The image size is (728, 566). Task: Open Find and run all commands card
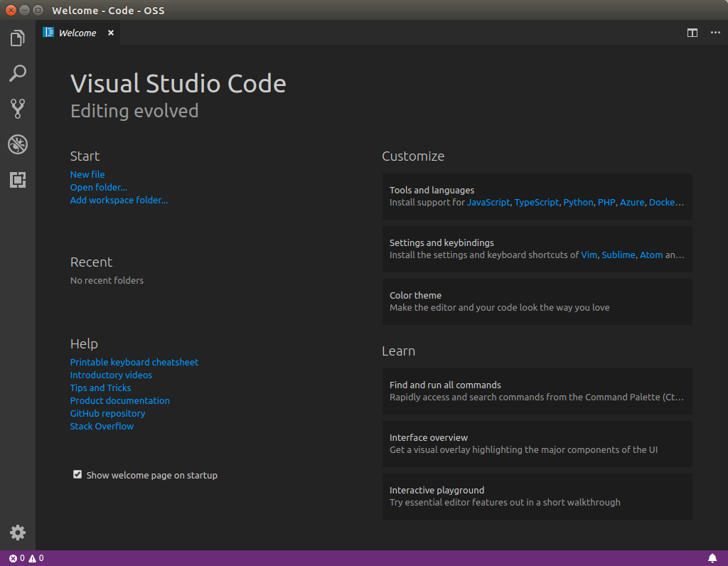[537, 391]
